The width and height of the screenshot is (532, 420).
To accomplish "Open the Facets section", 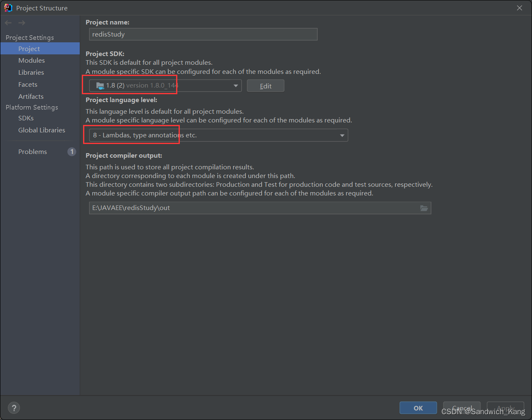I will click(27, 84).
